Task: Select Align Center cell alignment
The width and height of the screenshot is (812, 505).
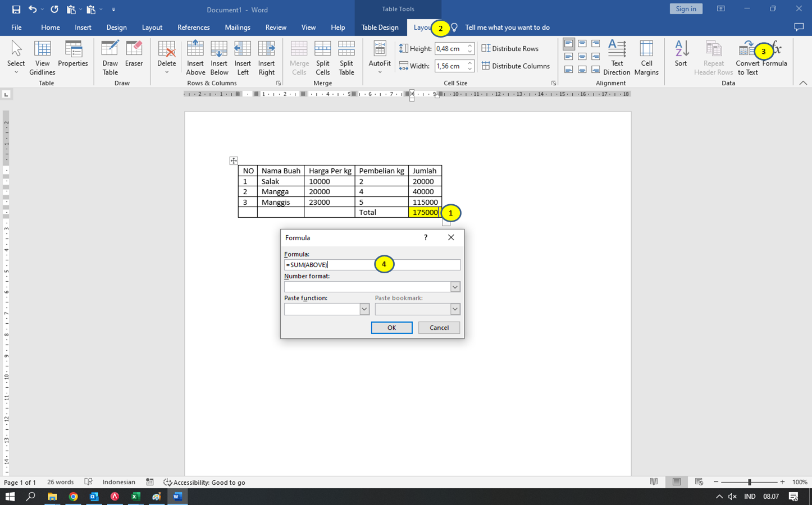Action: click(582, 57)
